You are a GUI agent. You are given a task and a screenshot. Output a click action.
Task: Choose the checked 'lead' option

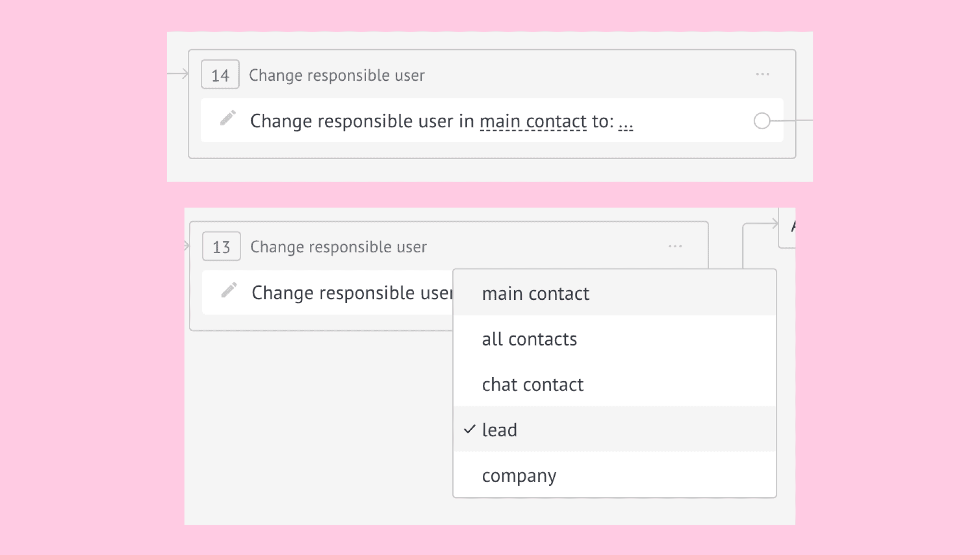[x=614, y=429]
